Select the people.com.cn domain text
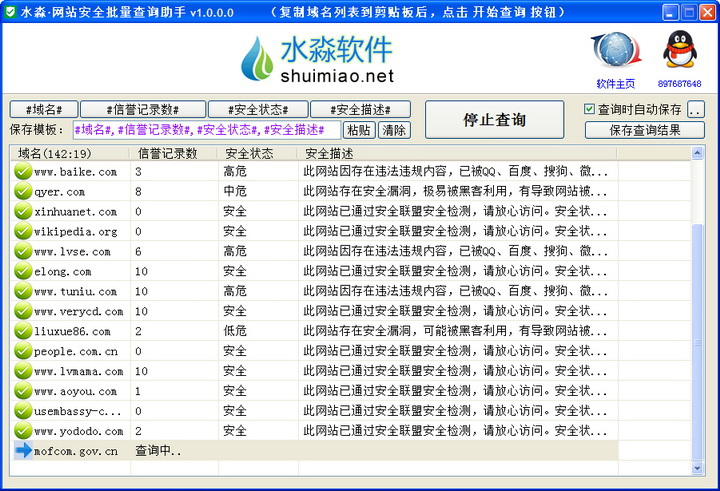The height and width of the screenshot is (491, 720). pos(75,352)
